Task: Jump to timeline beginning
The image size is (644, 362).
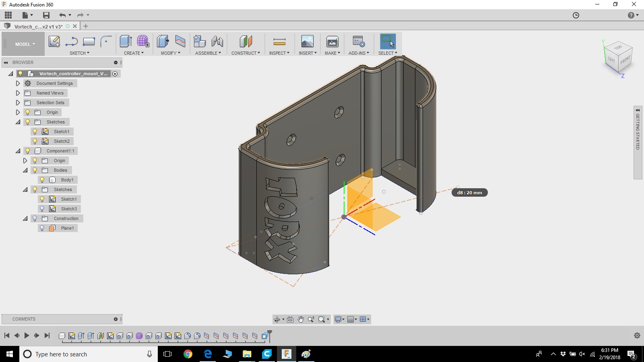Action: pos(7,335)
